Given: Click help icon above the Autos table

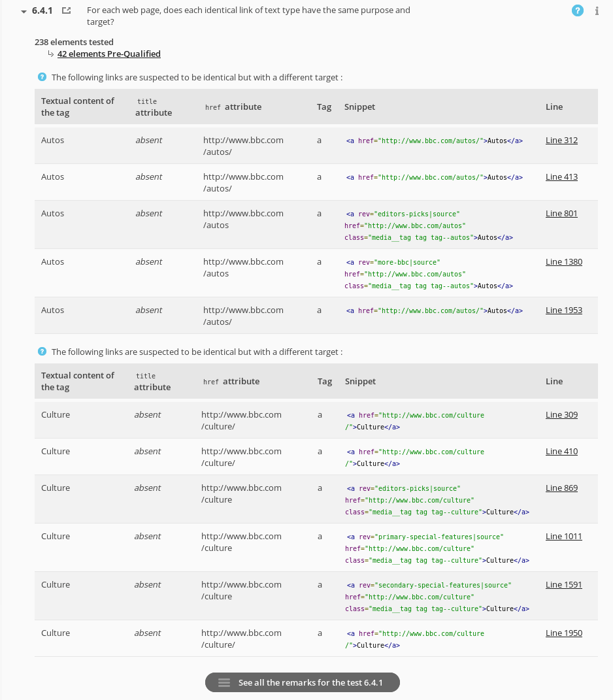Looking at the screenshot, I should coord(42,77).
